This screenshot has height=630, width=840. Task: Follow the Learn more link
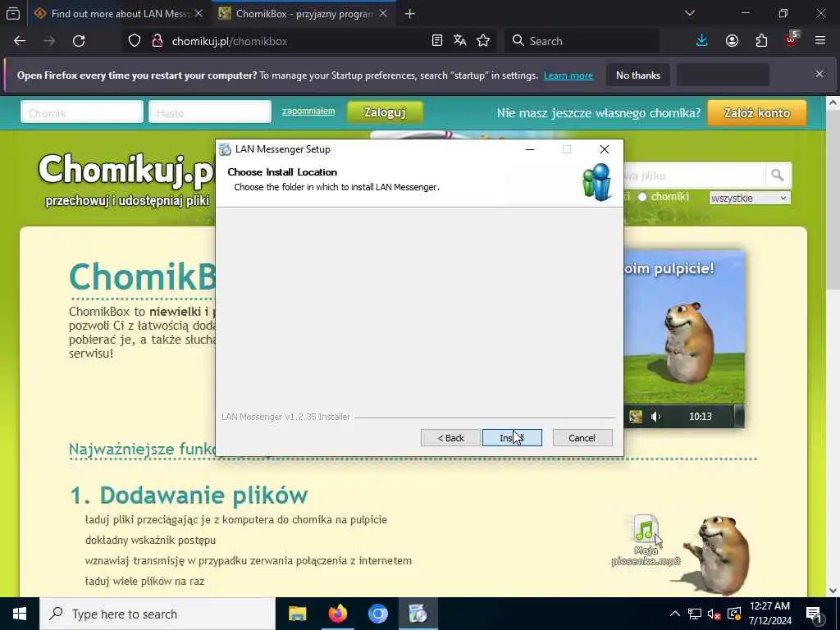tap(568, 75)
